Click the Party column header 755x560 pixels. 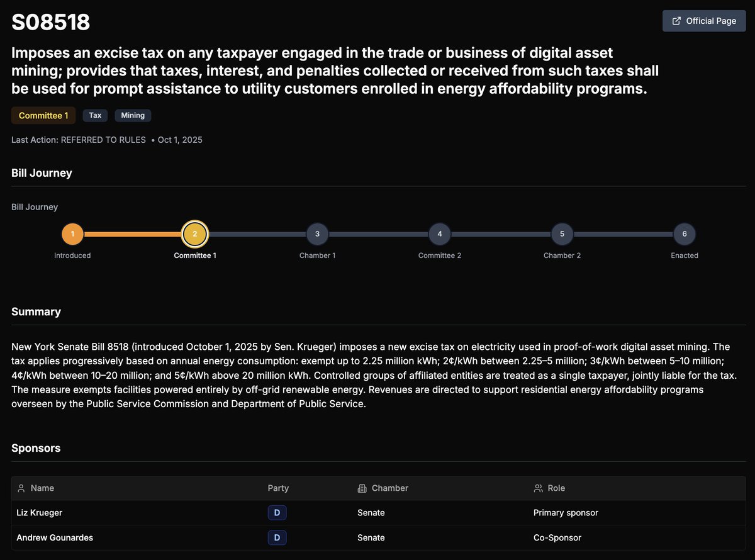coord(278,488)
